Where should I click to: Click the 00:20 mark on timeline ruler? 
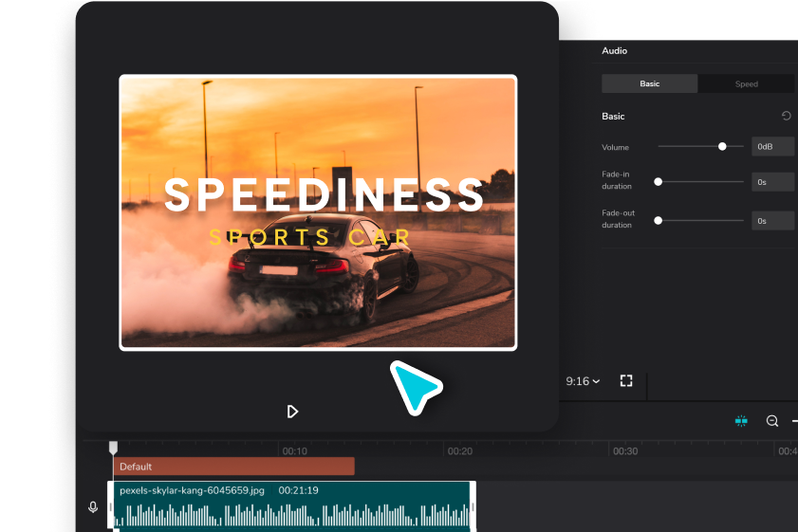click(460, 451)
